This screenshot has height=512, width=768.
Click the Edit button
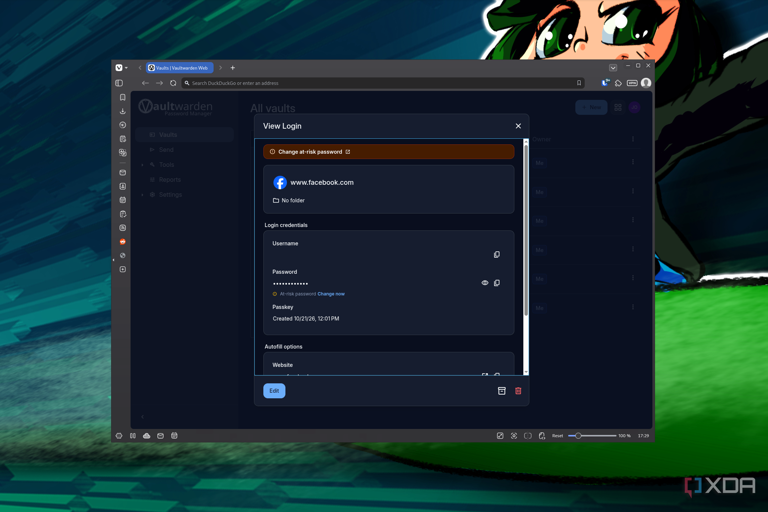[274, 390]
